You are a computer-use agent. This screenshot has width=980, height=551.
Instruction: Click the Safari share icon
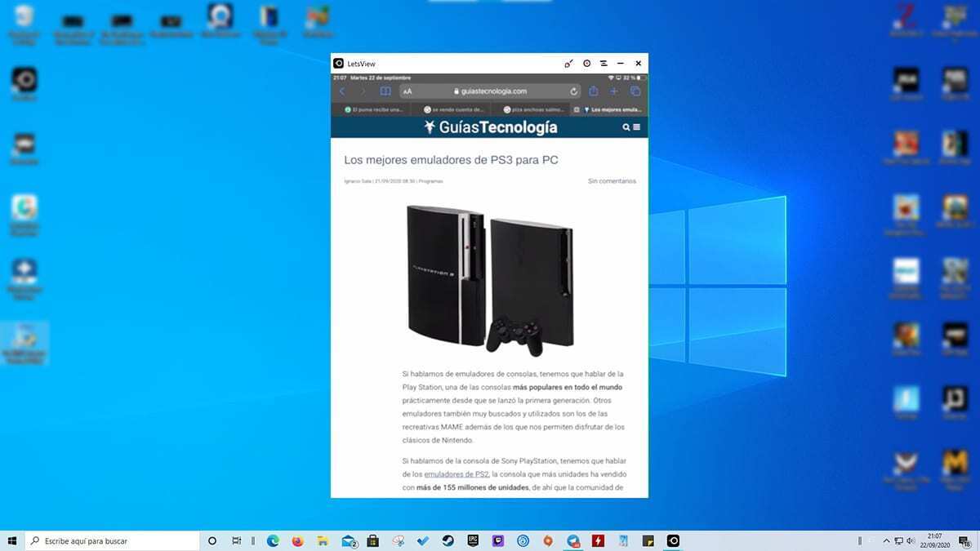(x=594, y=91)
